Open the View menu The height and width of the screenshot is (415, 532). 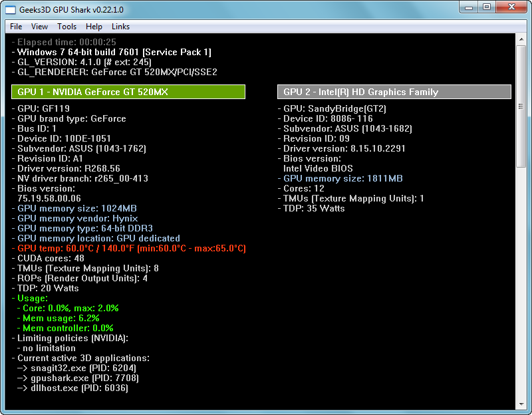click(x=39, y=27)
